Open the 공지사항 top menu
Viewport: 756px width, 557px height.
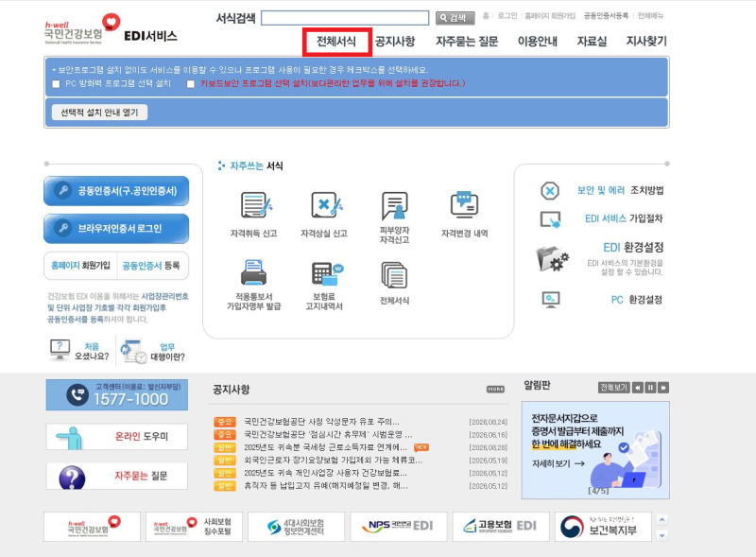coord(395,42)
